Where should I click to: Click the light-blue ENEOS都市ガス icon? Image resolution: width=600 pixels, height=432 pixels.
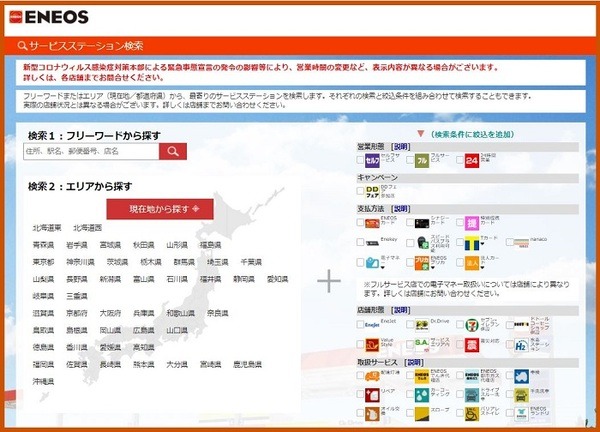(x=471, y=376)
